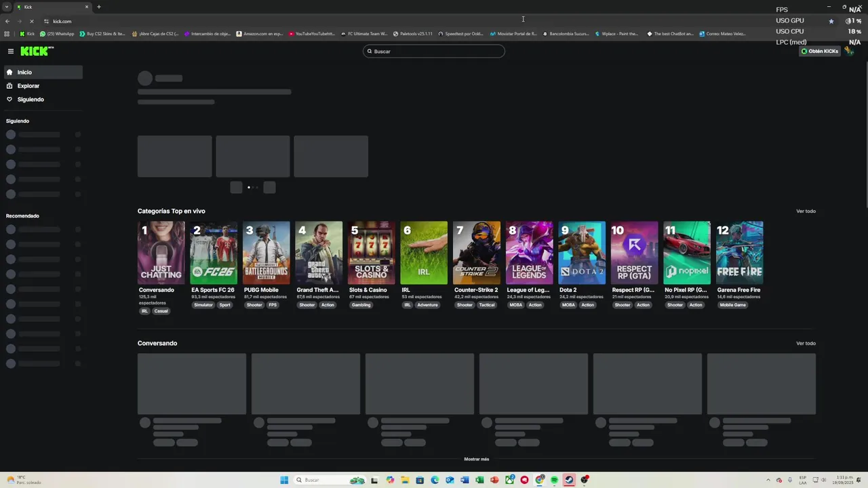The width and height of the screenshot is (868, 488).
Task: Launch Word from the taskbar
Action: coord(465,480)
